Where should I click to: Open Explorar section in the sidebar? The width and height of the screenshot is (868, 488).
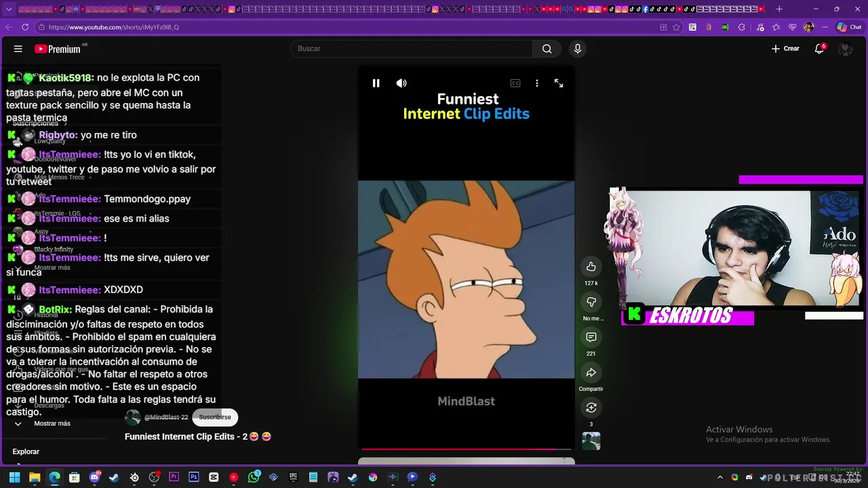click(x=26, y=451)
